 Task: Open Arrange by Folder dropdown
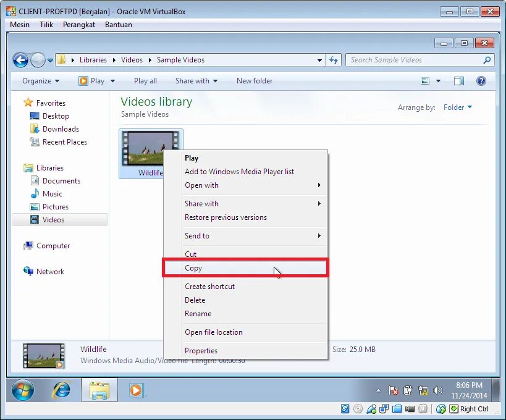[x=458, y=107]
